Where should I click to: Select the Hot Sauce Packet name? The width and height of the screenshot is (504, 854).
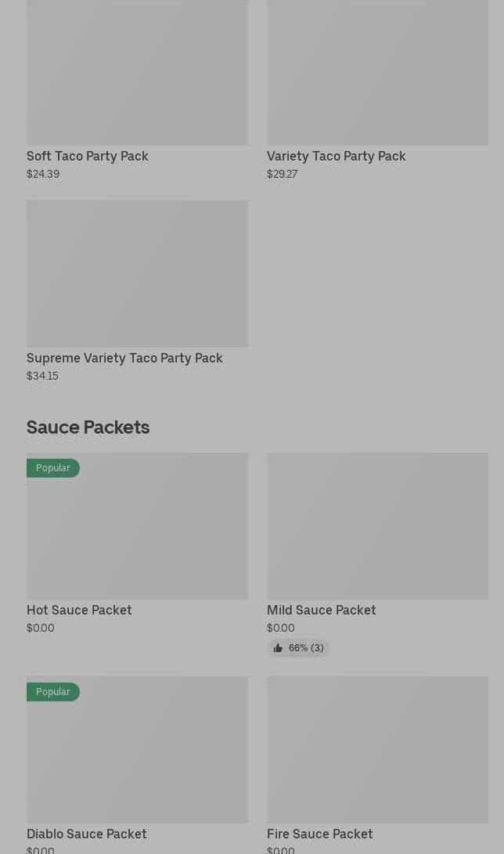point(79,610)
